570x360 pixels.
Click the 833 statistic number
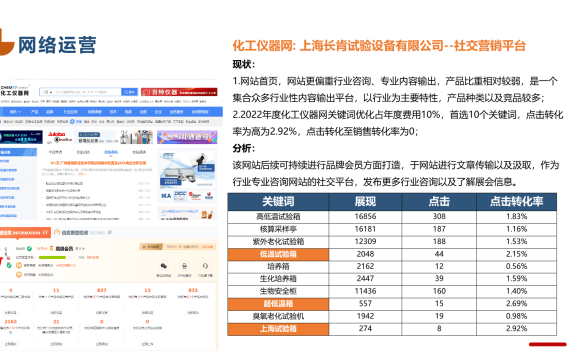(193, 290)
